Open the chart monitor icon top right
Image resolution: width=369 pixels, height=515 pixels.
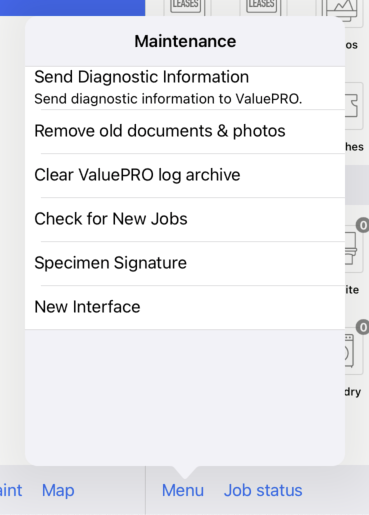tap(342, 10)
